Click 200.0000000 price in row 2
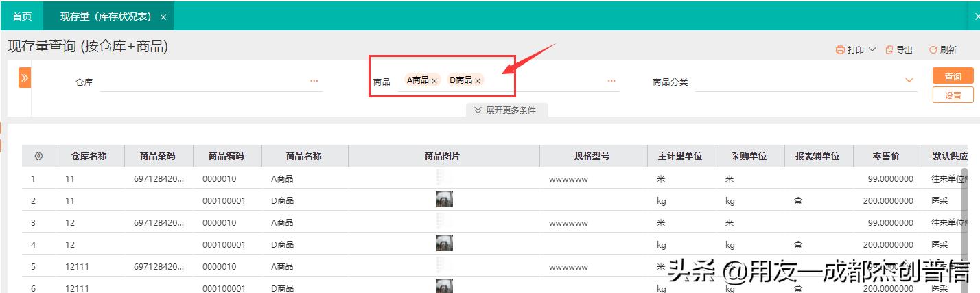Screen dimensions: 980x293 coord(888,201)
